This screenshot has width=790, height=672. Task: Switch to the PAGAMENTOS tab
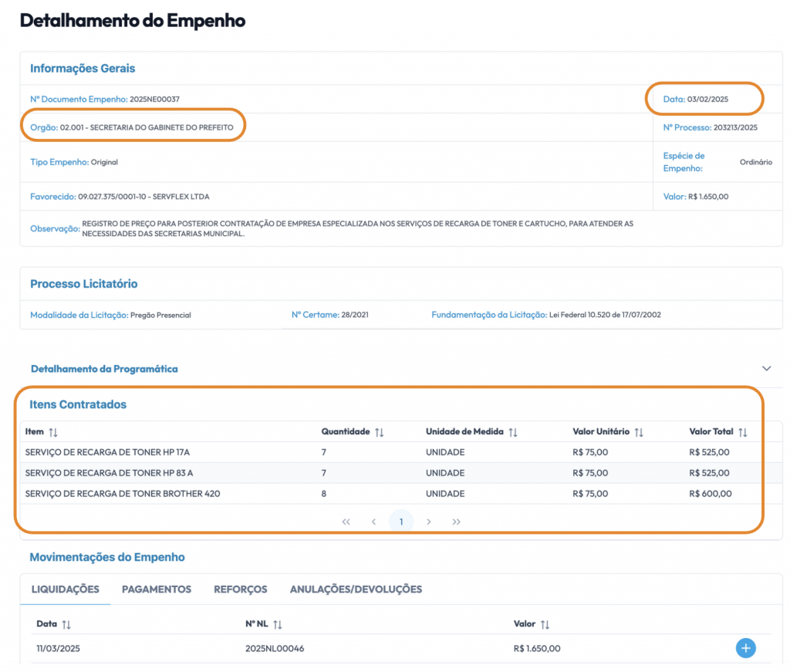coord(157,589)
